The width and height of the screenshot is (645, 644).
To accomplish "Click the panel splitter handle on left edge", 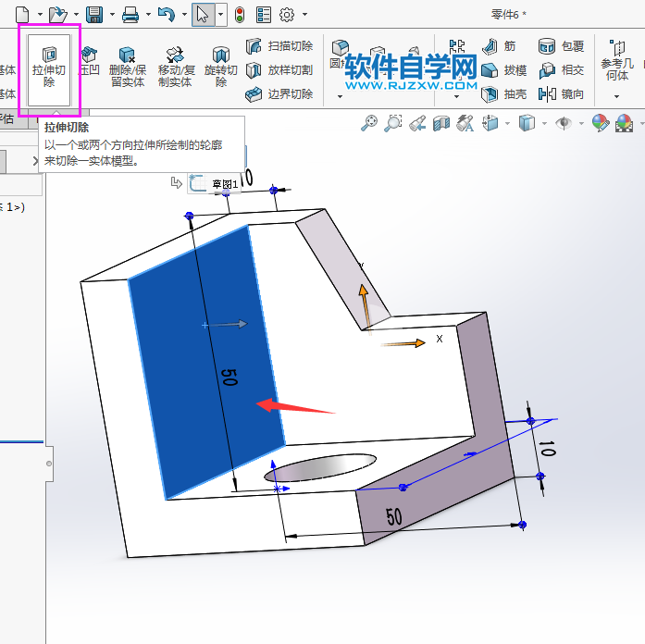I will click(x=49, y=464).
